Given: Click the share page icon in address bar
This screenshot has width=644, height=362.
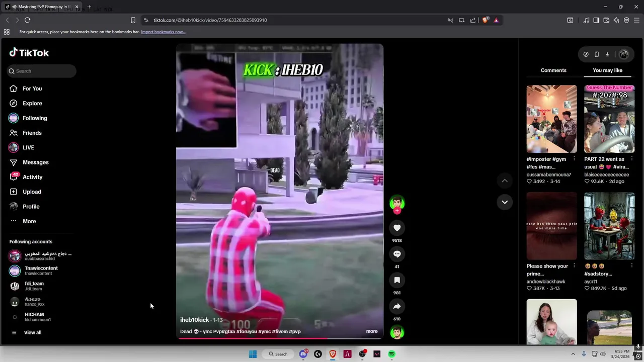Looking at the screenshot, I should [473, 20].
